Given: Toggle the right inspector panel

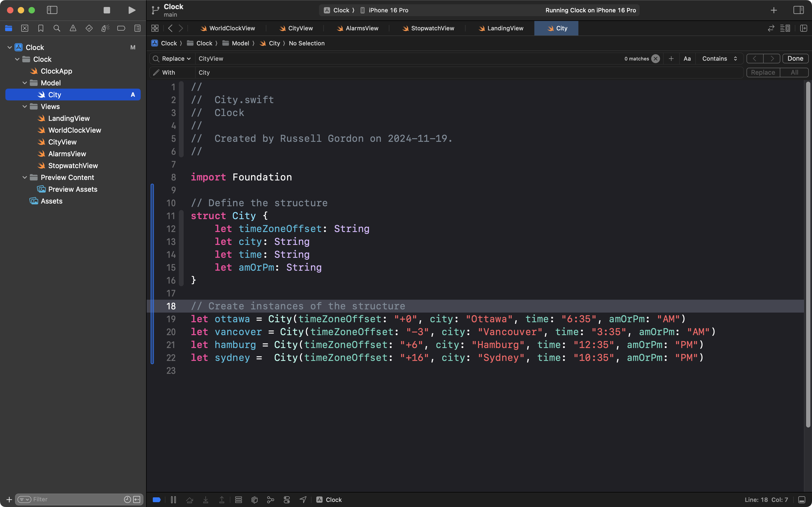Looking at the screenshot, I should point(798,10).
